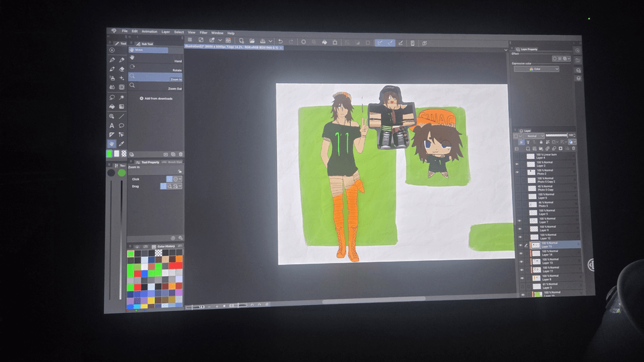Toggle visibility of Layer 15
This screenshot has width=644, height=362.
coord(520,245)
